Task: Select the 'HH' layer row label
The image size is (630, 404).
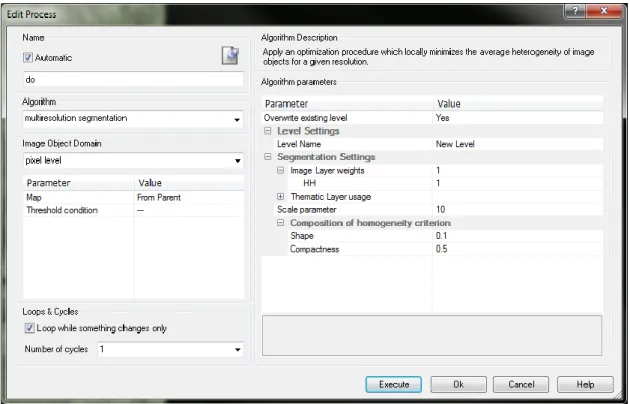Action: tap(309, 183)
